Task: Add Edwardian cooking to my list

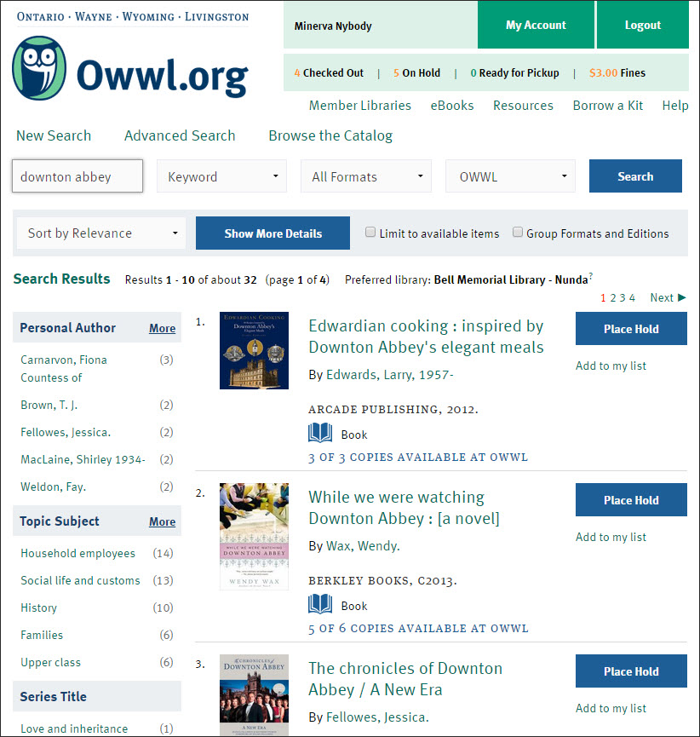Action: point(611,366)
